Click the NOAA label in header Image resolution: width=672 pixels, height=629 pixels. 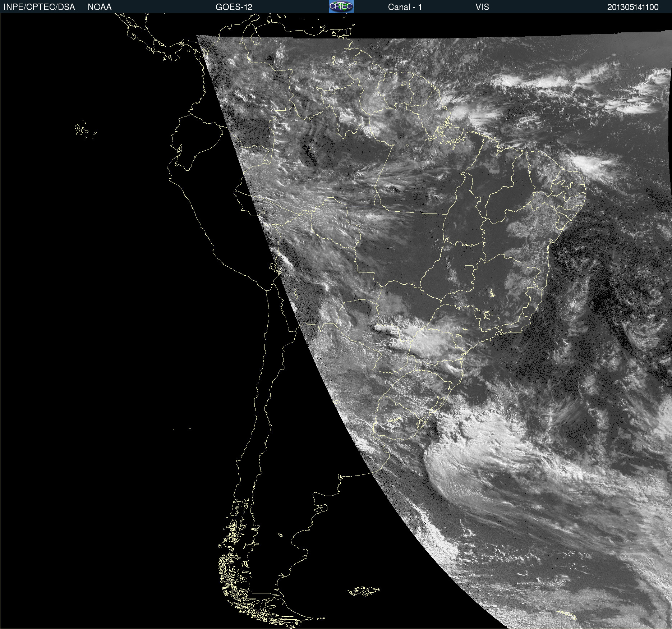tap(100, 7)
